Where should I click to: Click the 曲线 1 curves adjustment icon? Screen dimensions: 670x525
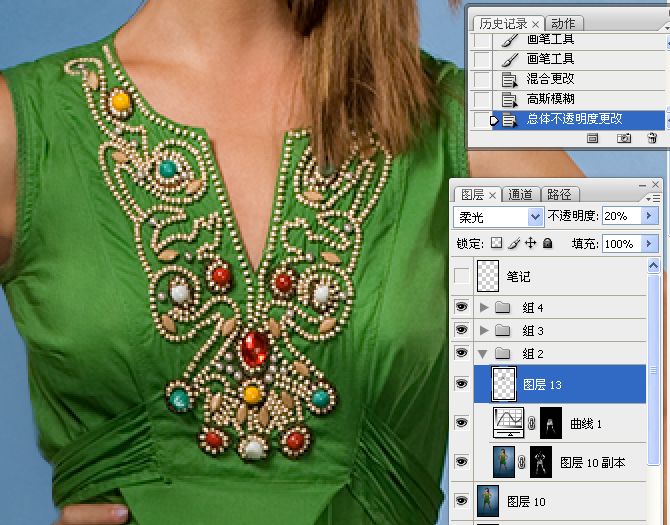508,423
